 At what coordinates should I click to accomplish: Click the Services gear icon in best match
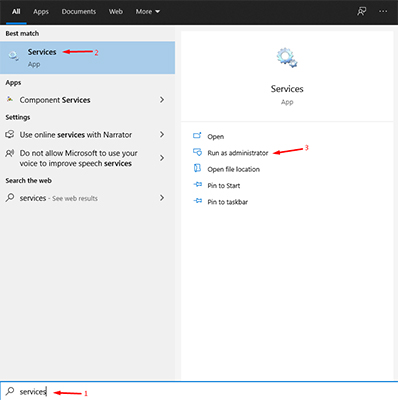13,56
